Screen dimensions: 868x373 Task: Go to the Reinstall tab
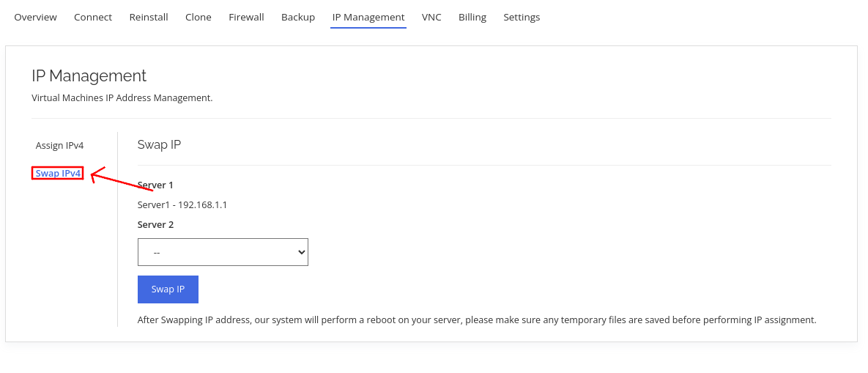tap(149, 17)
